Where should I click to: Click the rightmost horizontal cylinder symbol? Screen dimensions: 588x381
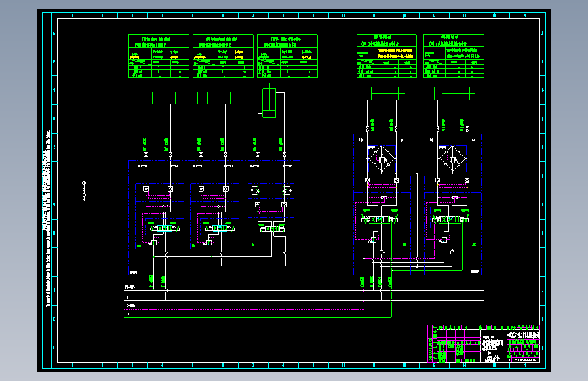click(x=454, y=94)
